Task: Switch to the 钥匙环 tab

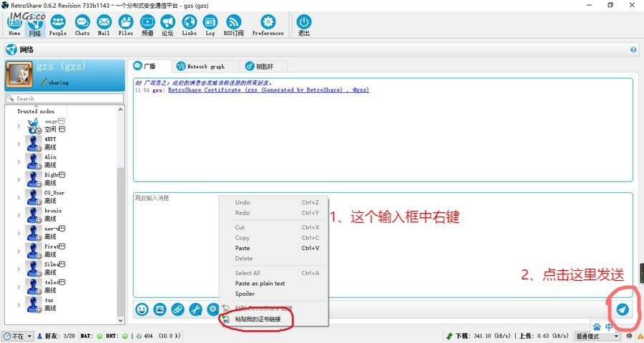Action: click(x=263, y=66)
